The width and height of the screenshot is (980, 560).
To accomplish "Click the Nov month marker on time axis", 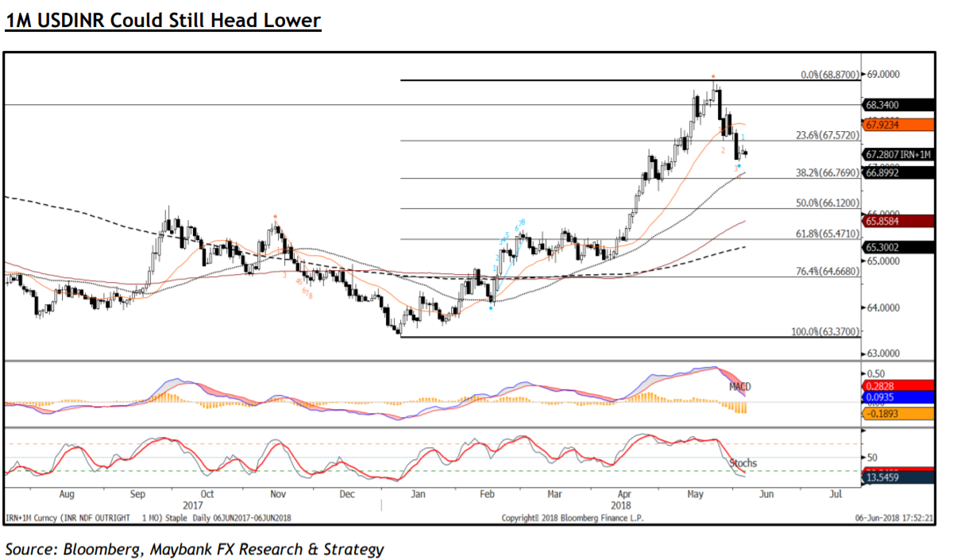I will coord(277,493).
